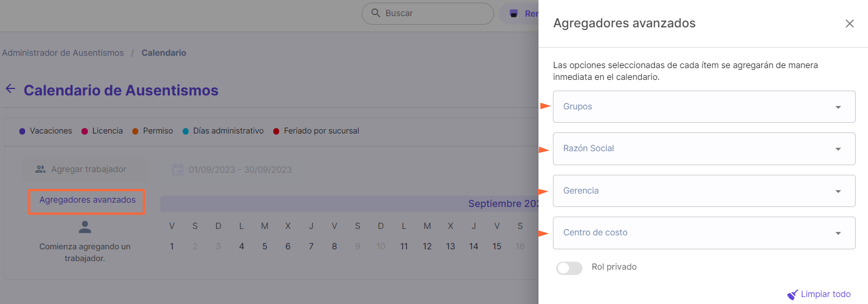Click the people icon in Agregar trabajador
The image size is (868, 304).
40,169
